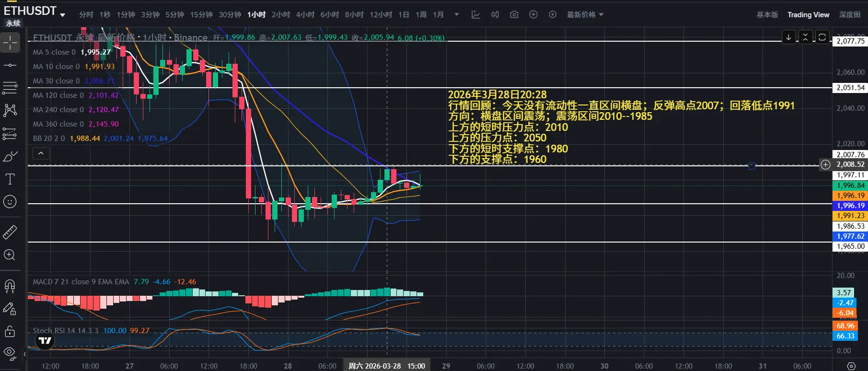Select the 1周 interval
Screen dimensions: 868x371
[x=421, y=15]
